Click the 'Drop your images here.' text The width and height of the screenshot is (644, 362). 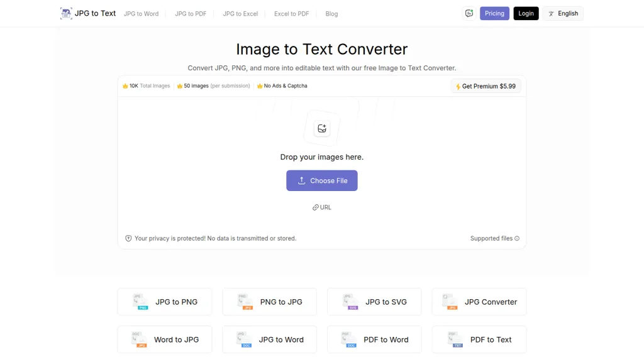pos(322,157)
